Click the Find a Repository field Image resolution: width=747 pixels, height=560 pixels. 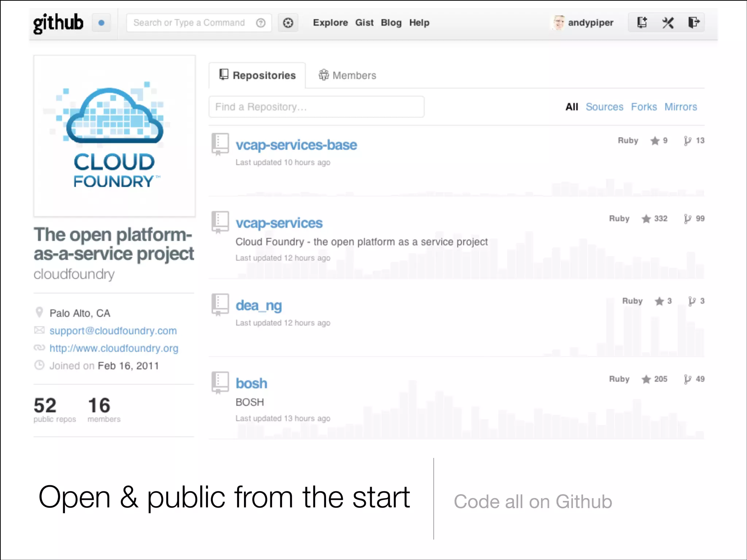tap(316, 107)
